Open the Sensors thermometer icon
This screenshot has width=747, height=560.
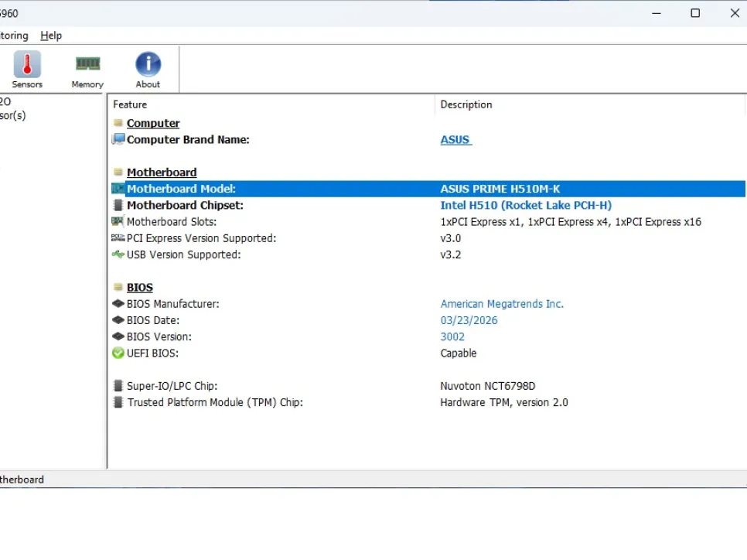click(x=27, y=64)
